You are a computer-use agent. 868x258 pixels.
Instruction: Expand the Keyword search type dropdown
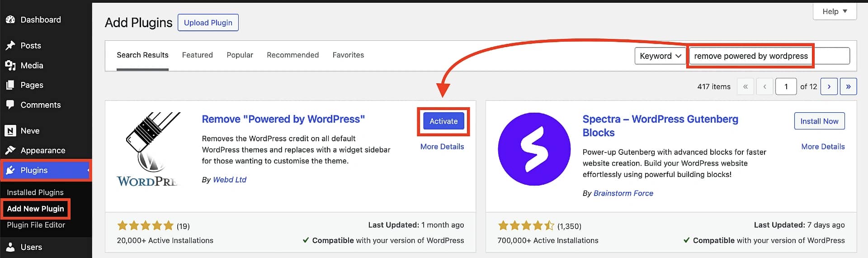[x=660, y=56]
